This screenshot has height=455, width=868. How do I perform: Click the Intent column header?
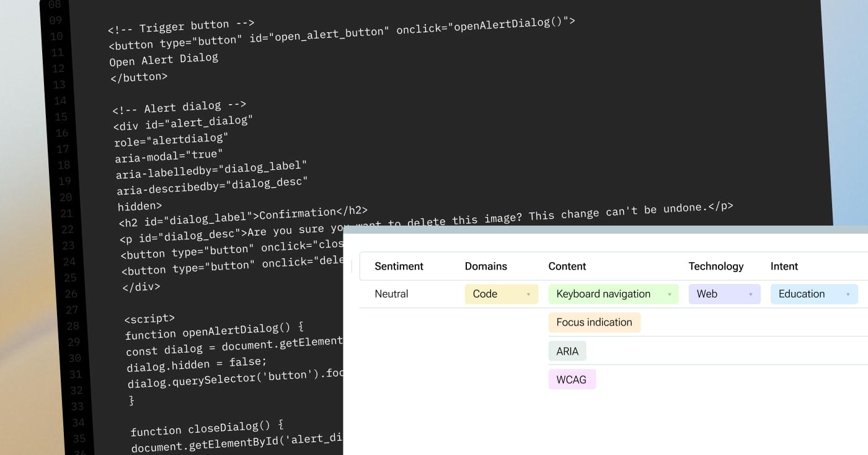tap(784, 266)
